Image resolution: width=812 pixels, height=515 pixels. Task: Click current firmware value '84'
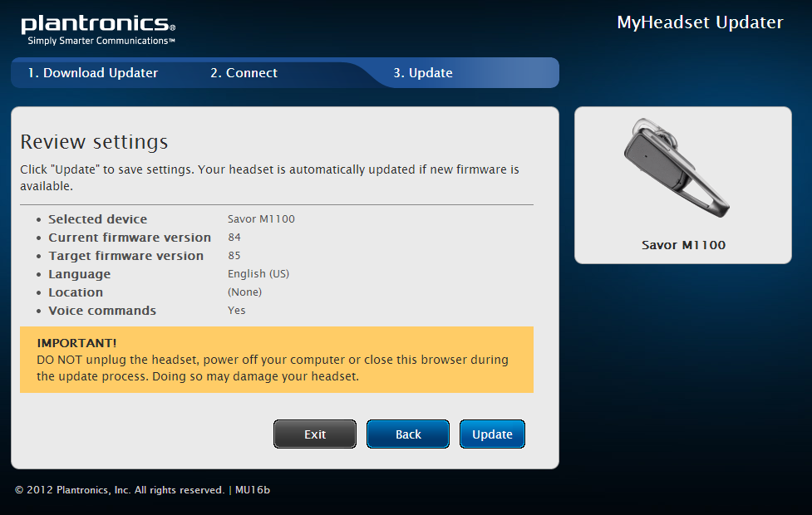pos(234,237)
